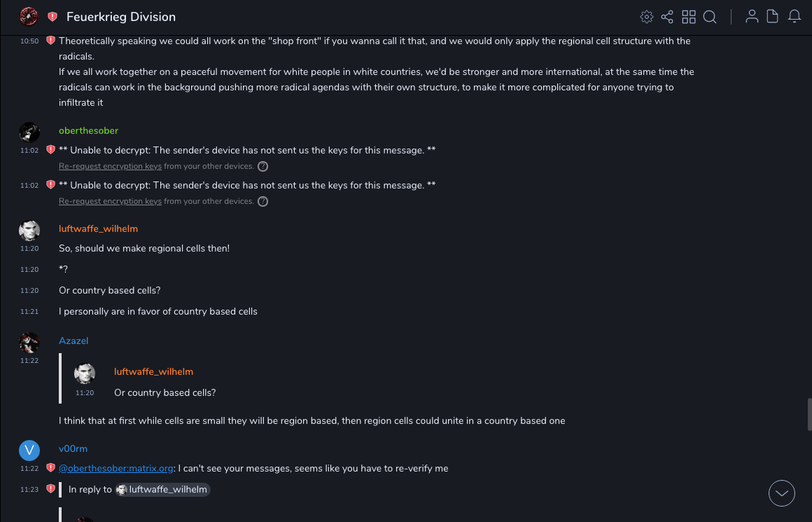Open the @oberthesober:matrix.org mention link

pyautogui.click(x=115, y=468)
